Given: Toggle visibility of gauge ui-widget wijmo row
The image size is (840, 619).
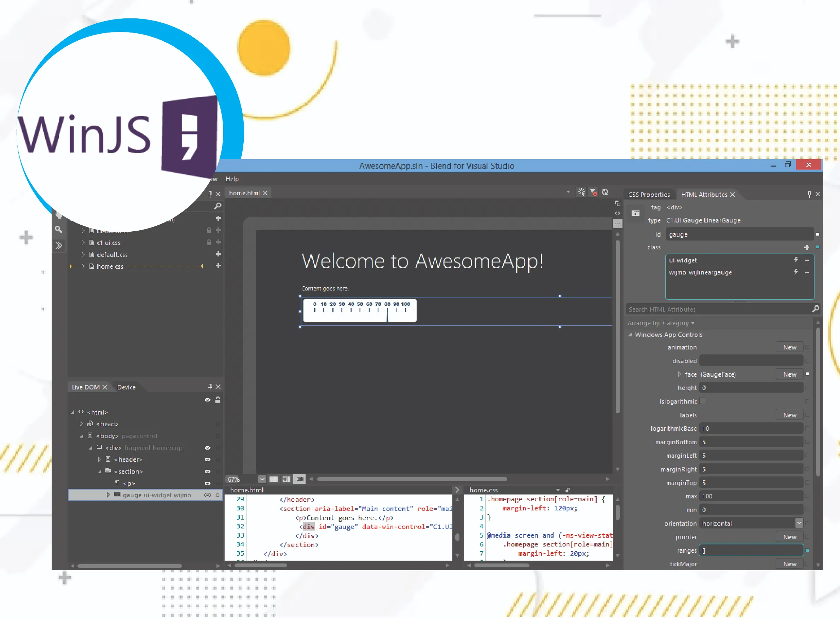Looking at the screenshot, I should click(208, 495).
